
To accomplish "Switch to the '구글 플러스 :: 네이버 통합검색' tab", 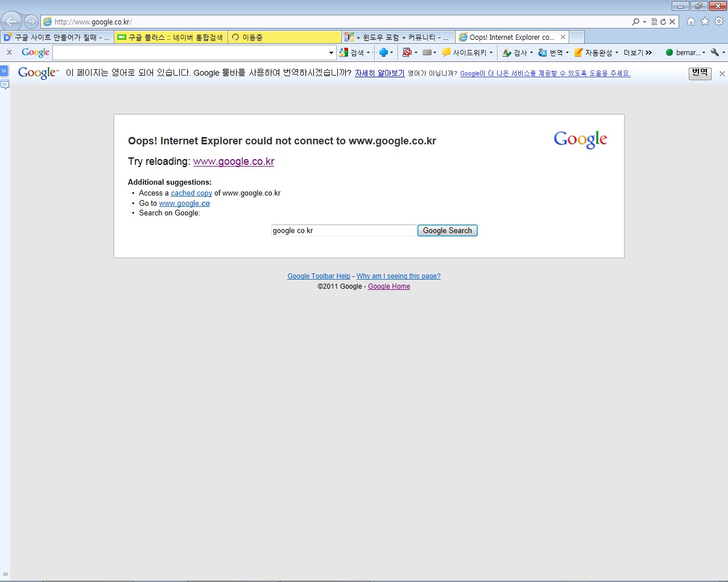I will 171,37.
